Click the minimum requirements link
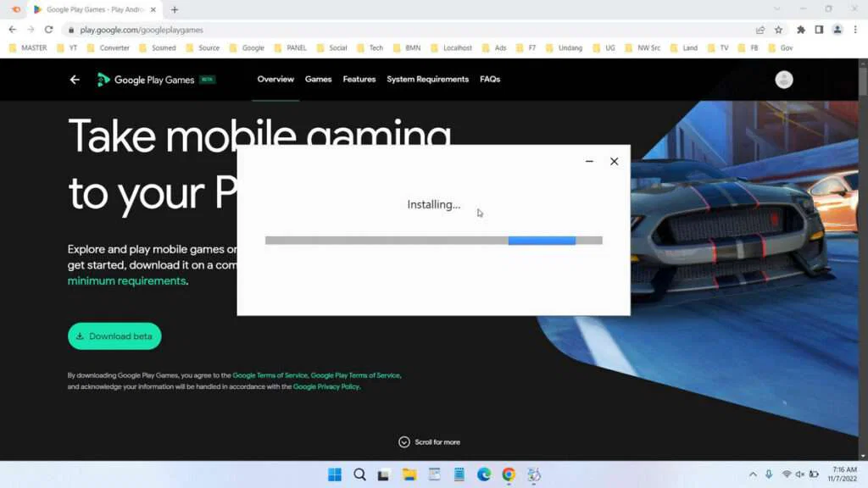The image size is (868, 488). click(124, 281)
